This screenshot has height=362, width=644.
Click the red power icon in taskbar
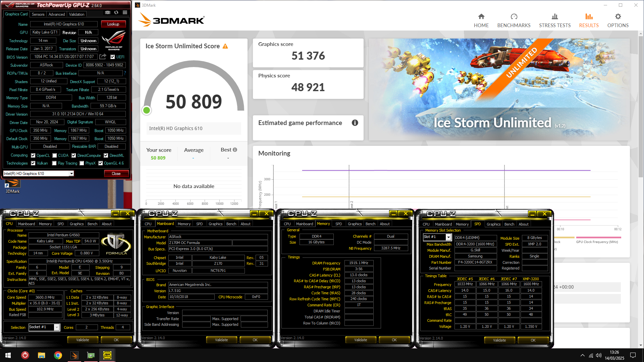click(25, 355)
